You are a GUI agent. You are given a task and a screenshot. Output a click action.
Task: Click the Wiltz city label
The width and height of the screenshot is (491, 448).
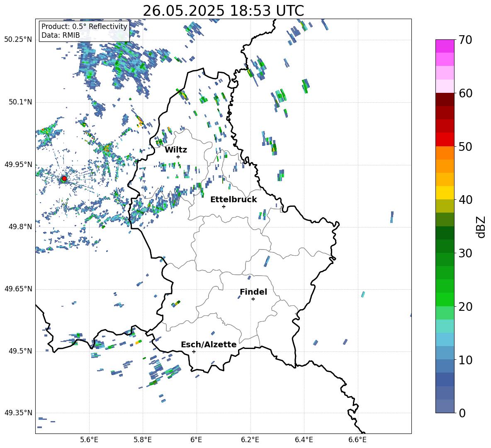point(176,150)
